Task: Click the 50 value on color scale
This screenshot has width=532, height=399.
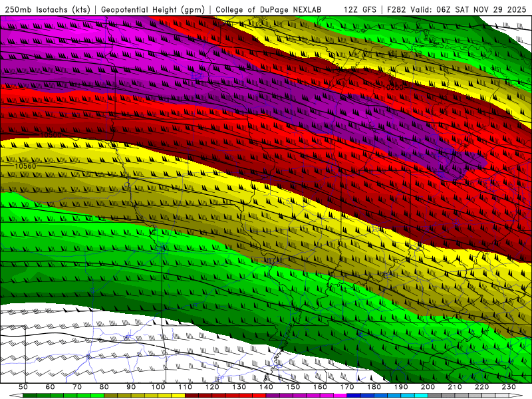Action: click(x=23, y=387)
